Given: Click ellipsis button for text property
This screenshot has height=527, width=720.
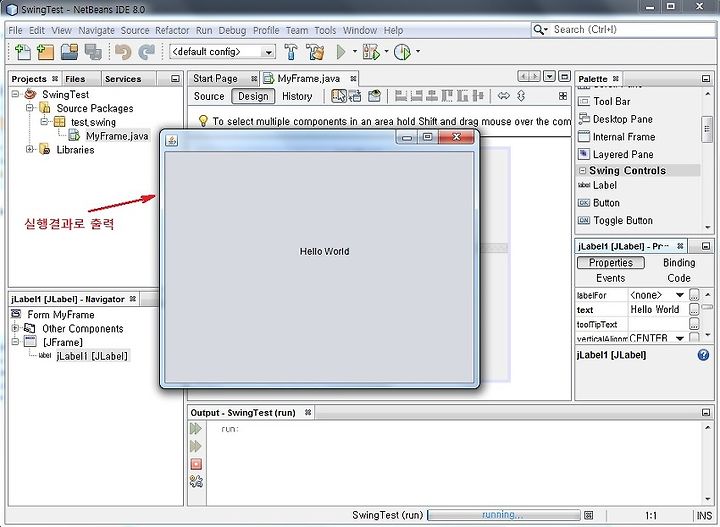Looking at the screenshot, I should pyautogui.click(x=694, y=309).
